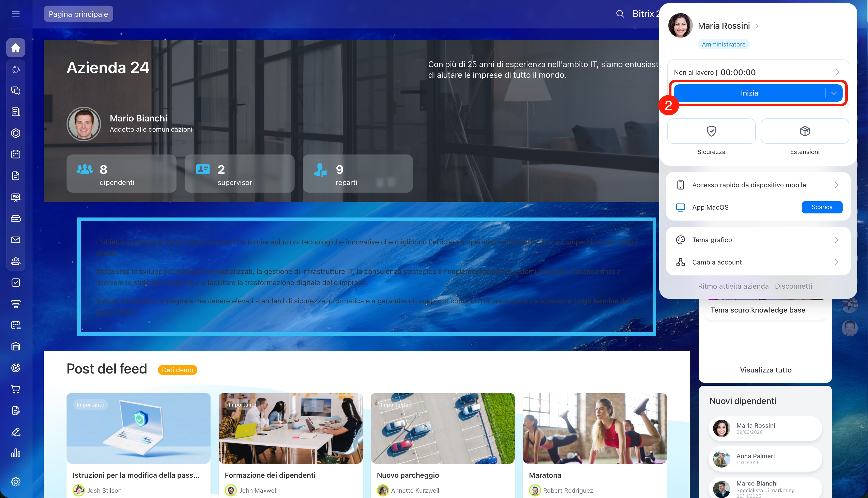Open the shopping cart sidebar icon
This screenshot has width=868, height=498.
coord(16,389)
